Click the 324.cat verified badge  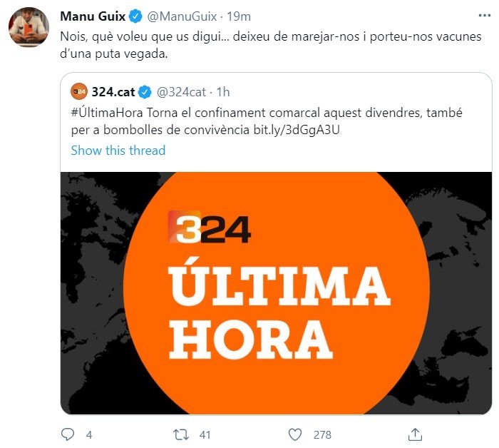[x=145, y=92]
